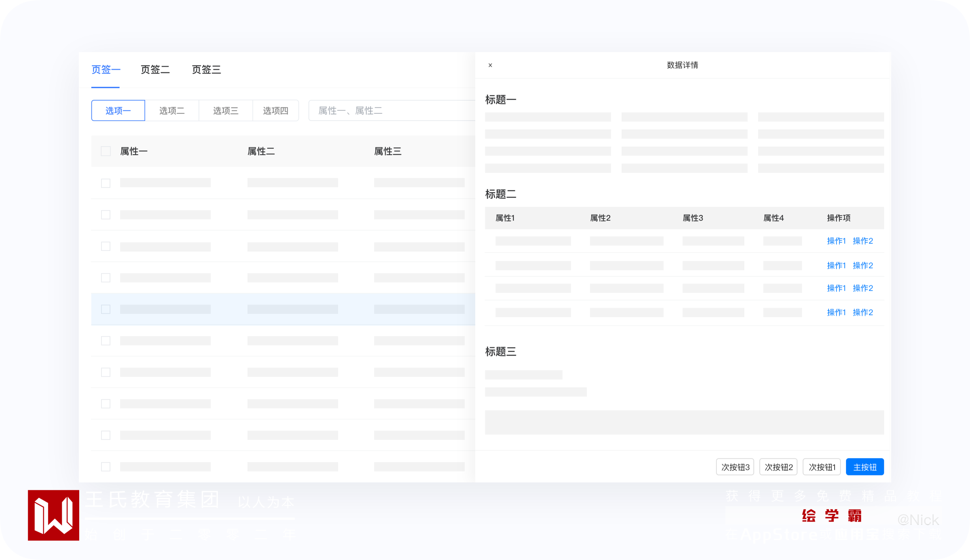The image size is (970, 560).
Task: Choose the 选项四 segment option
Action: click(x=276, y=111)
